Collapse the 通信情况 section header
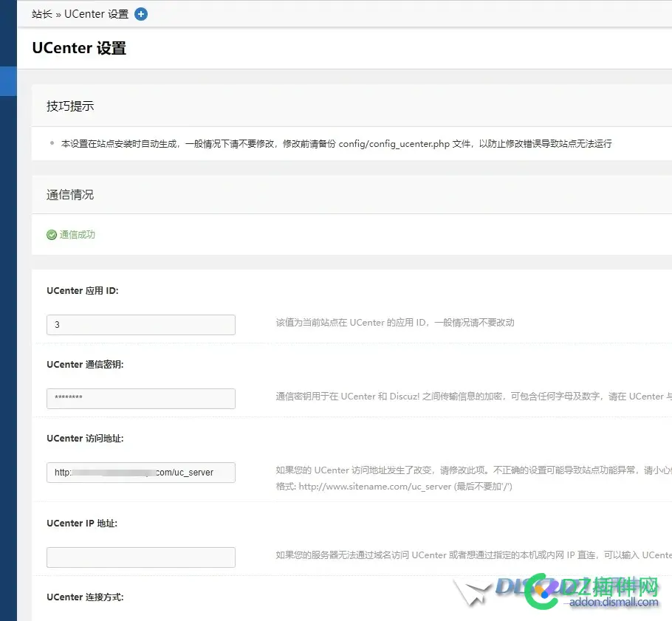The width and height of the screenshot is (672, 621). pos(71,195)
